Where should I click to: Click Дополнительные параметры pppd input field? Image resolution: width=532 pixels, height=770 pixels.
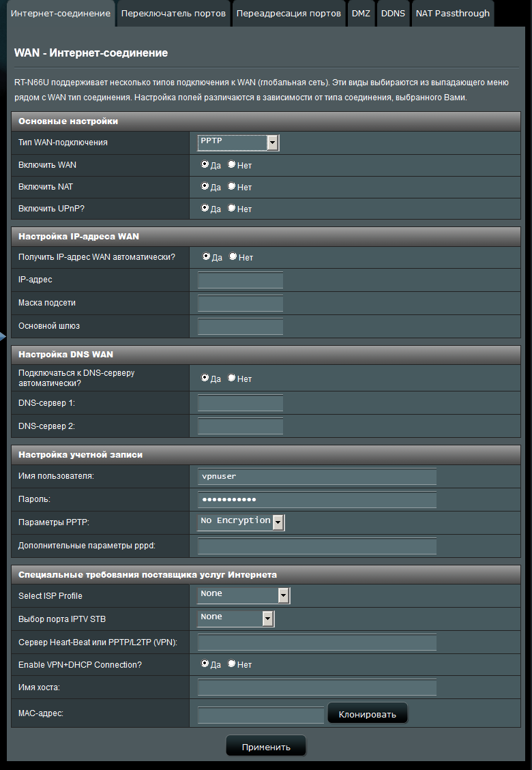click(x=317, y=546)
